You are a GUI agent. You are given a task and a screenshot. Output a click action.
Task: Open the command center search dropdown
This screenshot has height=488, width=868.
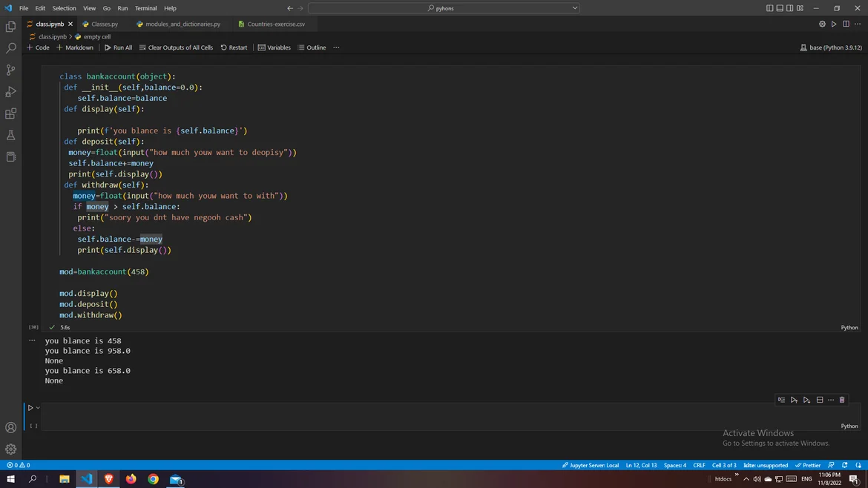click(x=574, y=8)
